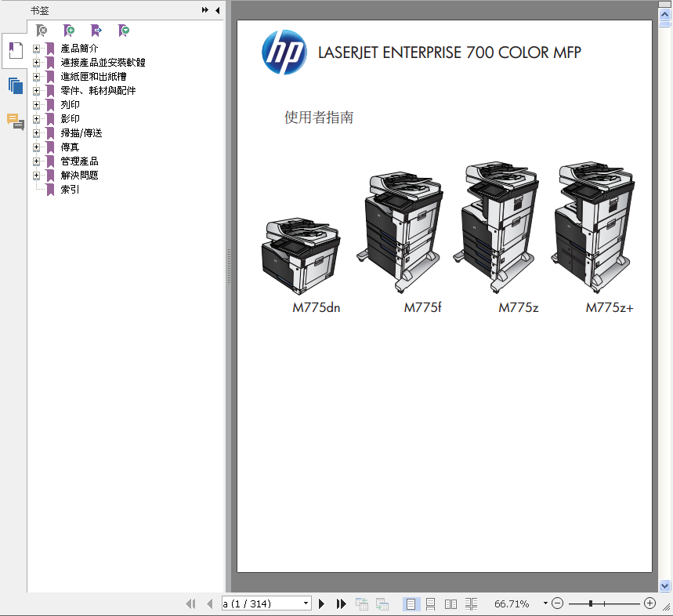The width and height of the screenshot is (673, 616).
Task: Open the 解決問題 bookmark
Action: (79, 175)
